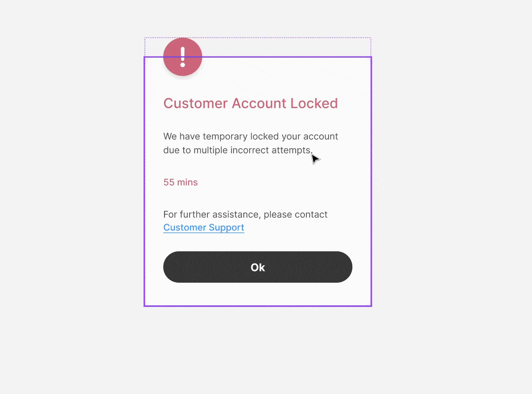The image size is (532, 394).
Task: Confirm the dialog with the Ok button
Action: [258, 267]
